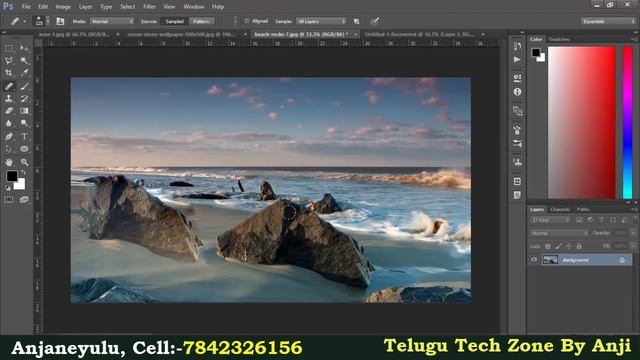The image size is (640, 360).
Task: Click ignore adjustment layers icon in options bar
Action: tap(356, 21)
